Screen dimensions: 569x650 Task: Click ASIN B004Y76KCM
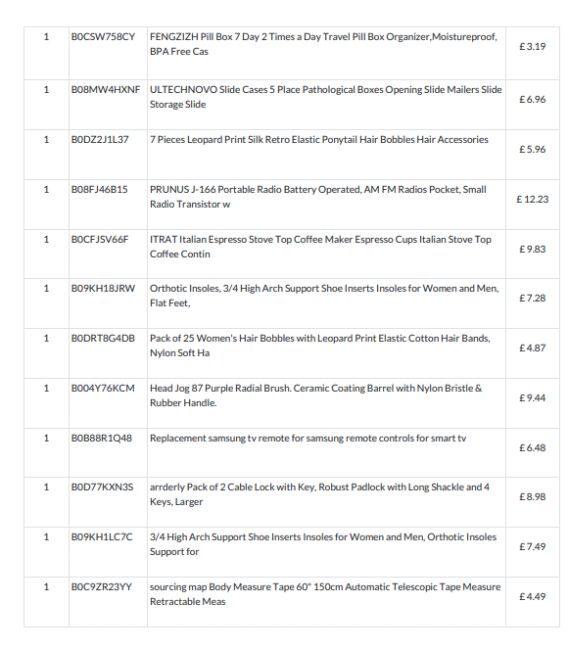103,388
